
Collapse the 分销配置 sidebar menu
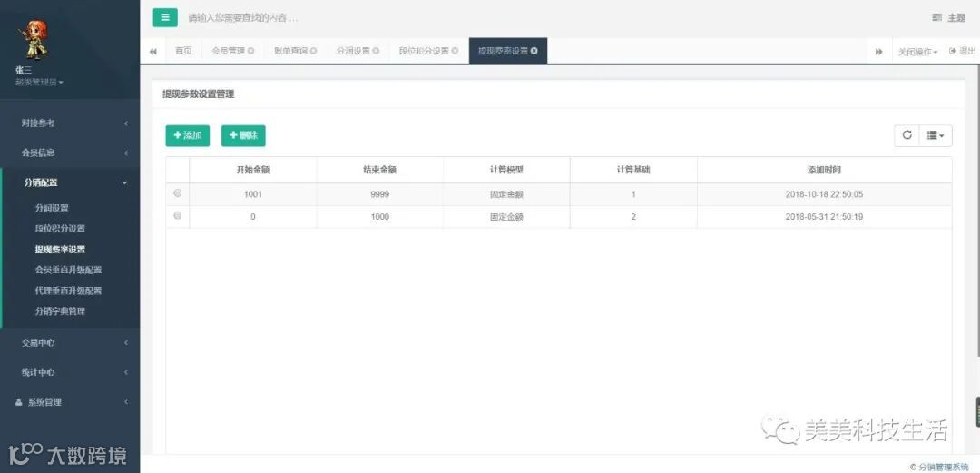pyautogui.click(x=70, y=182)
